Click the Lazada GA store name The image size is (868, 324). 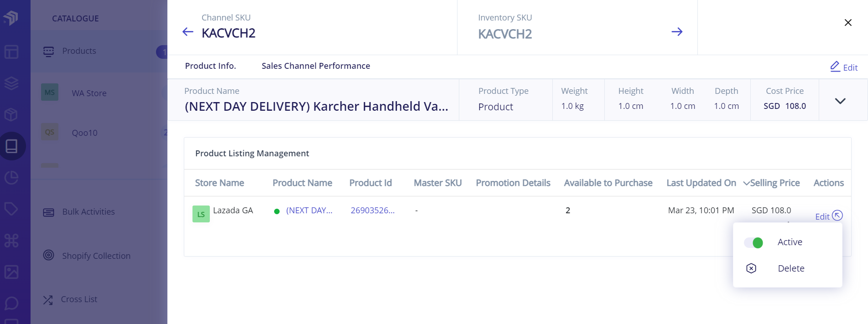pos(233,211)
